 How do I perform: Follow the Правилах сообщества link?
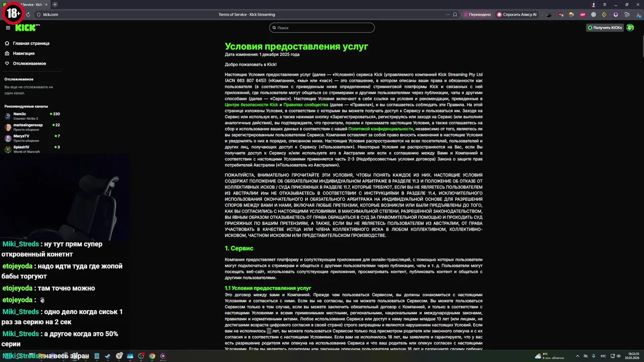click(305, 105)
